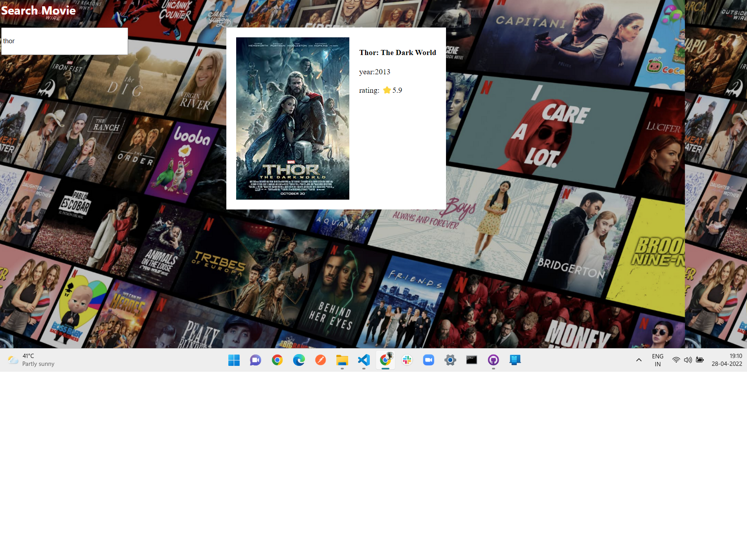Screen dimensions: 747x560
Task: Switch the ENG IN input language
Action: click(657, 360)
